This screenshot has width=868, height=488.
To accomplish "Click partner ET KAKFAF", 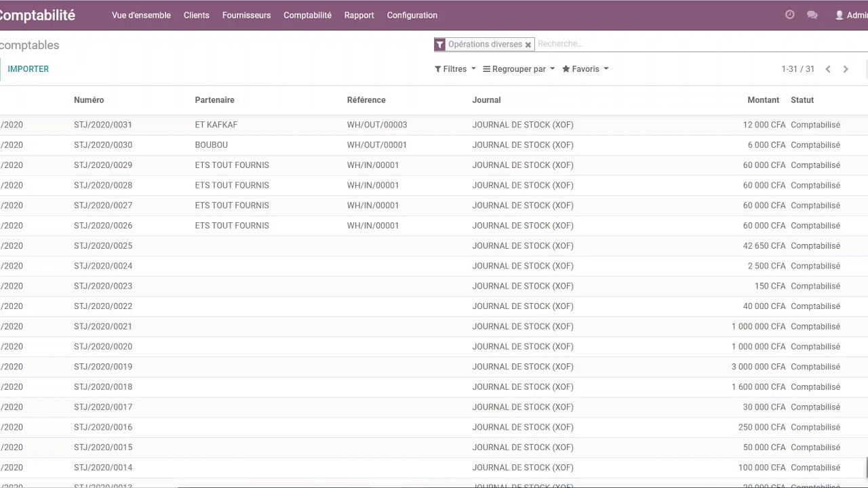I will click(x=216, y=125).
